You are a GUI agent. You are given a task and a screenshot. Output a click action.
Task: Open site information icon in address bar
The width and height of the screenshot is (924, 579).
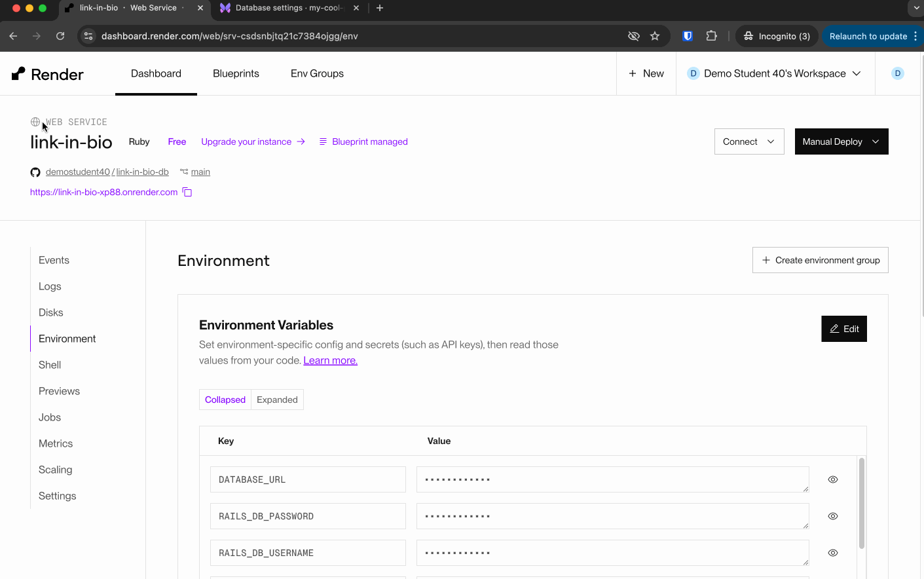pos(89,36)
